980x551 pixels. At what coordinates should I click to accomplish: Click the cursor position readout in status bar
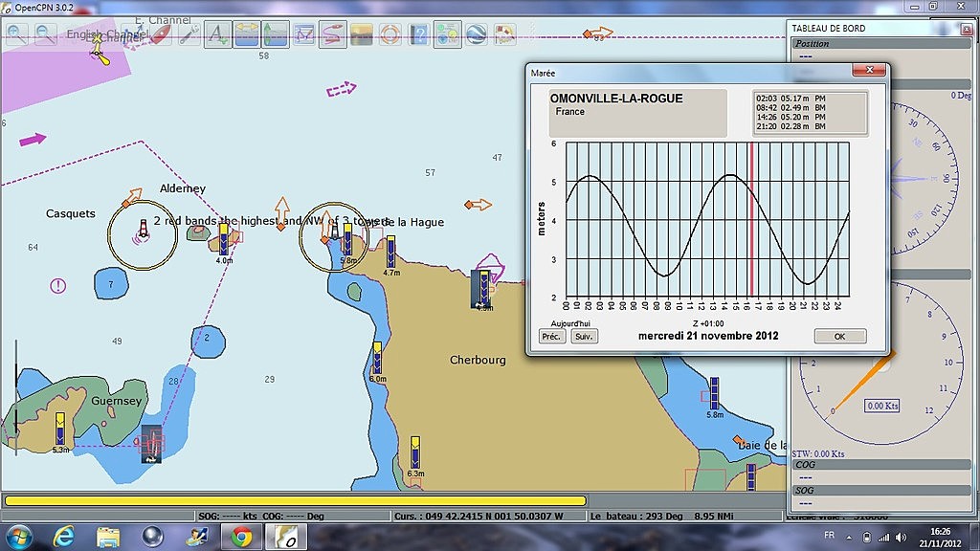point(479,516)
